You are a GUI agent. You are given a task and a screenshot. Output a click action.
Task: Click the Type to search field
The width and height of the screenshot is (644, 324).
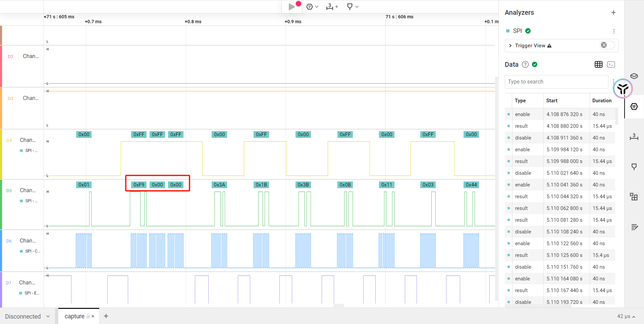point(556,82)
